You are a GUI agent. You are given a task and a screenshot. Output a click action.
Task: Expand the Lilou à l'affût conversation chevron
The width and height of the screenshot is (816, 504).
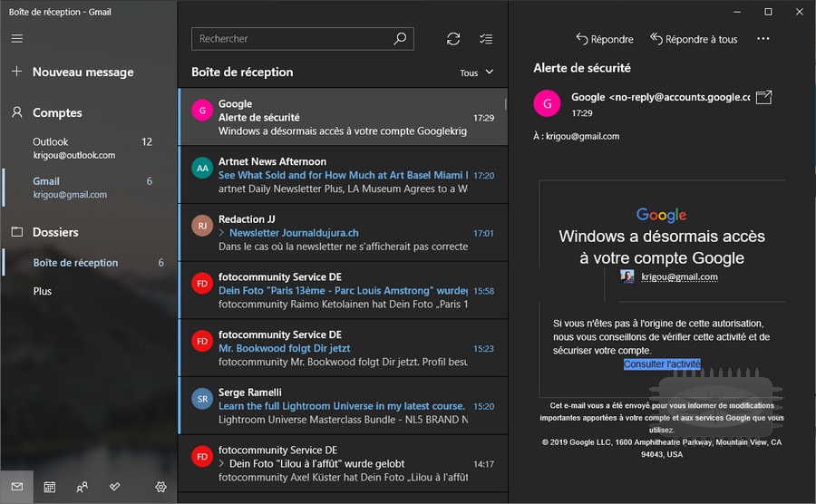tap(222, 463)
